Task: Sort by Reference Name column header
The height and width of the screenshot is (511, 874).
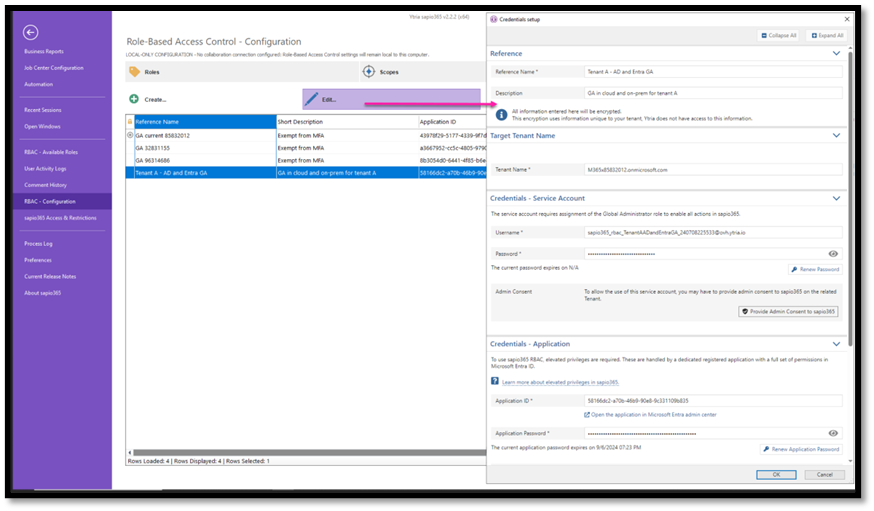Action: (205, 121)
